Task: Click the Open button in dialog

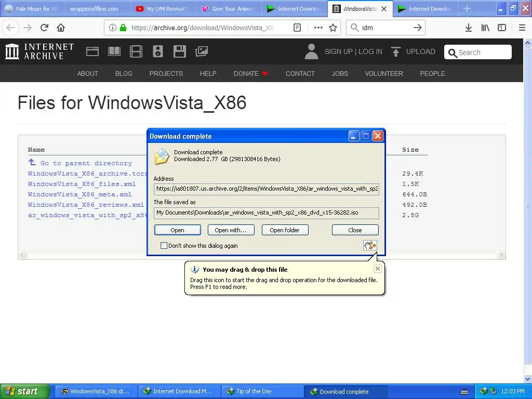Action: coord(178,230)
